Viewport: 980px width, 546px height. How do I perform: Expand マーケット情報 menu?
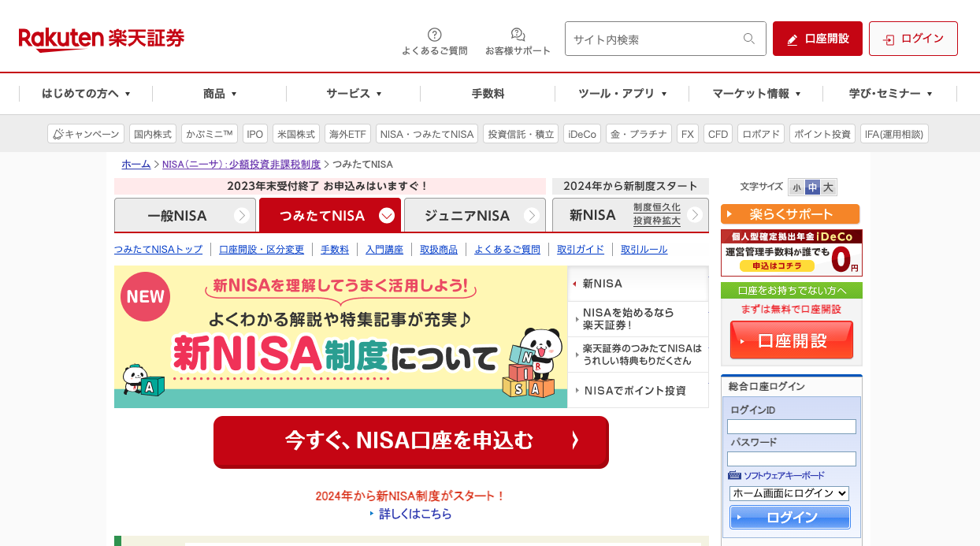(756, 93)
